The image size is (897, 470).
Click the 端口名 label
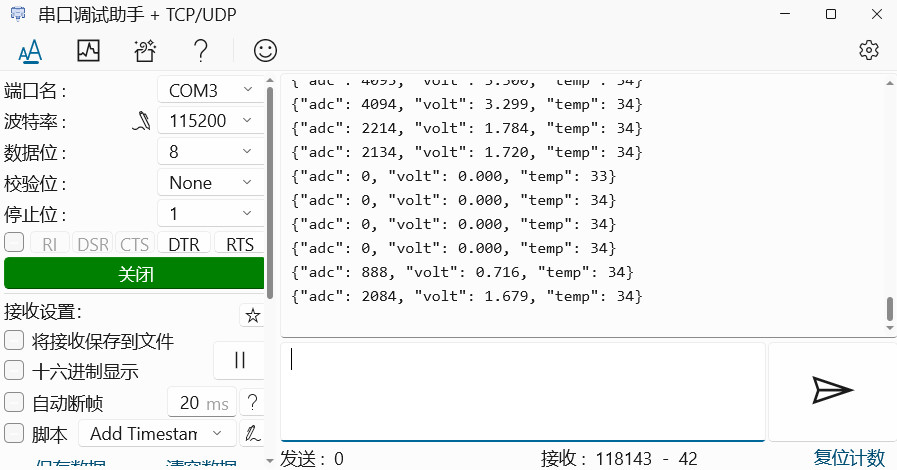35,91
